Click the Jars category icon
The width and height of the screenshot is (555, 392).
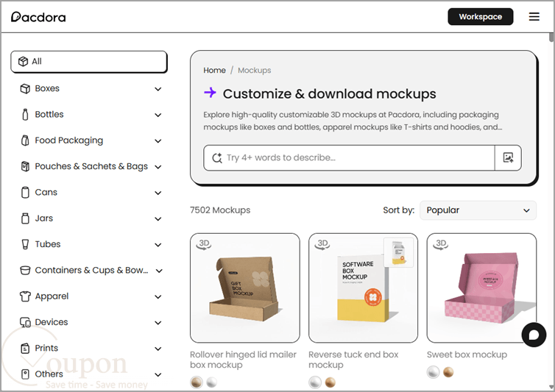pos(25,218)
